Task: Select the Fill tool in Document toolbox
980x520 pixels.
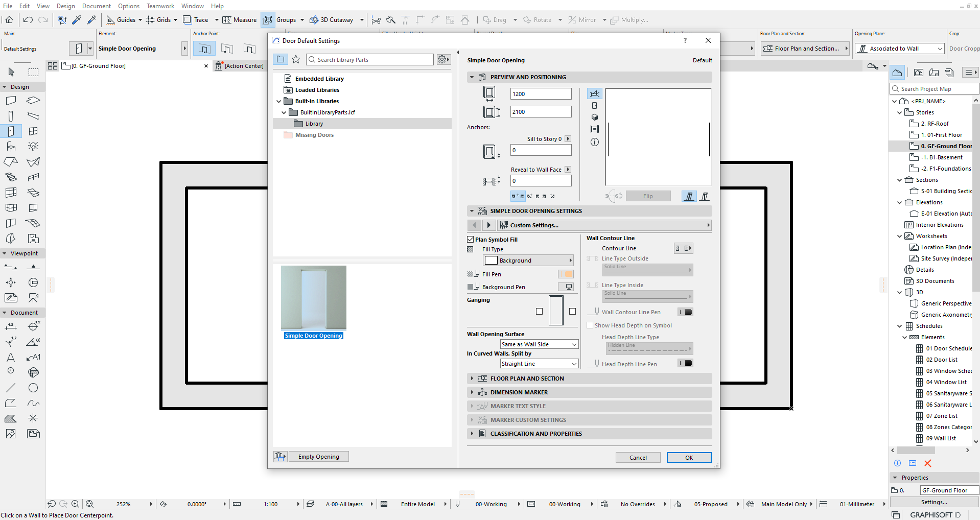Action: click(x=11, y=418)
